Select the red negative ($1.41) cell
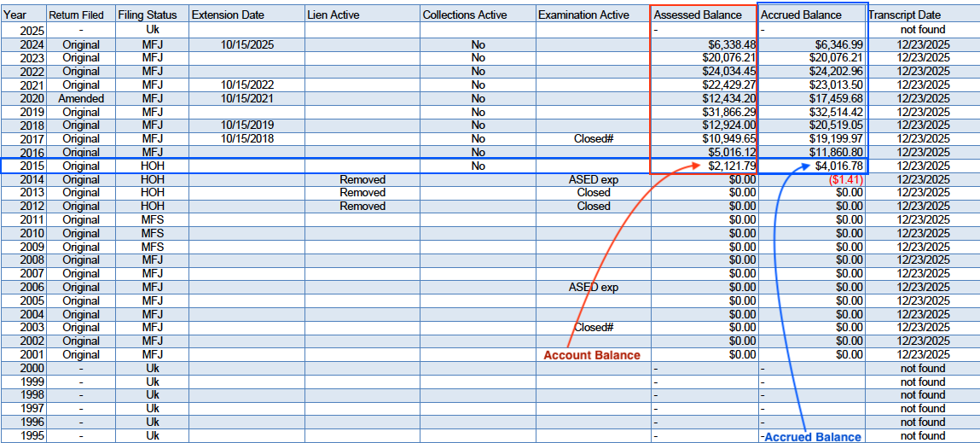The height and width of the screenshot is (443, 980). [x=845, y=179]
